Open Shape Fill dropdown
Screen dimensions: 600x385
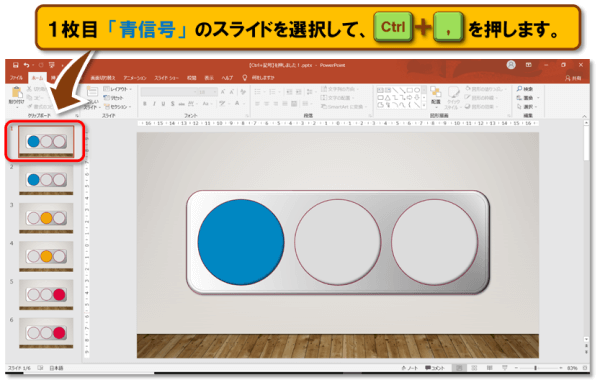coord(485,89)
